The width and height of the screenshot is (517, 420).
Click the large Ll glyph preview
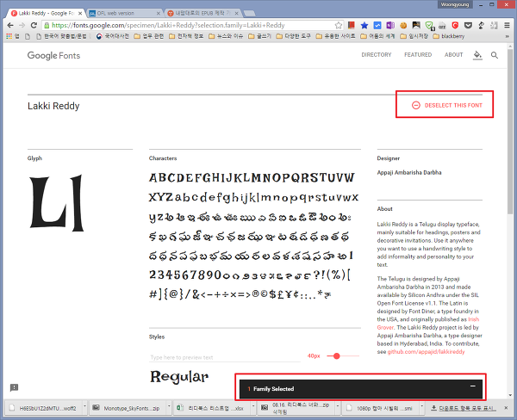(x=57, y=202)
